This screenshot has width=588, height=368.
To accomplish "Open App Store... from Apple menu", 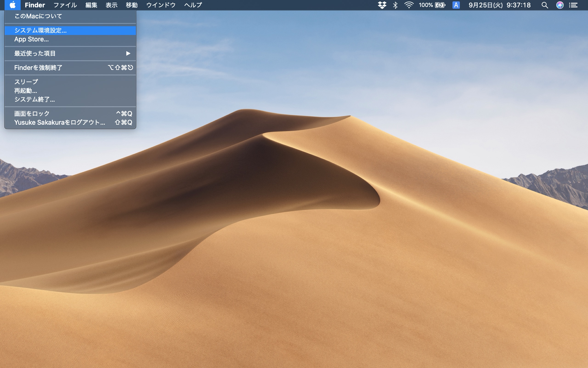I will coord(70,39).
